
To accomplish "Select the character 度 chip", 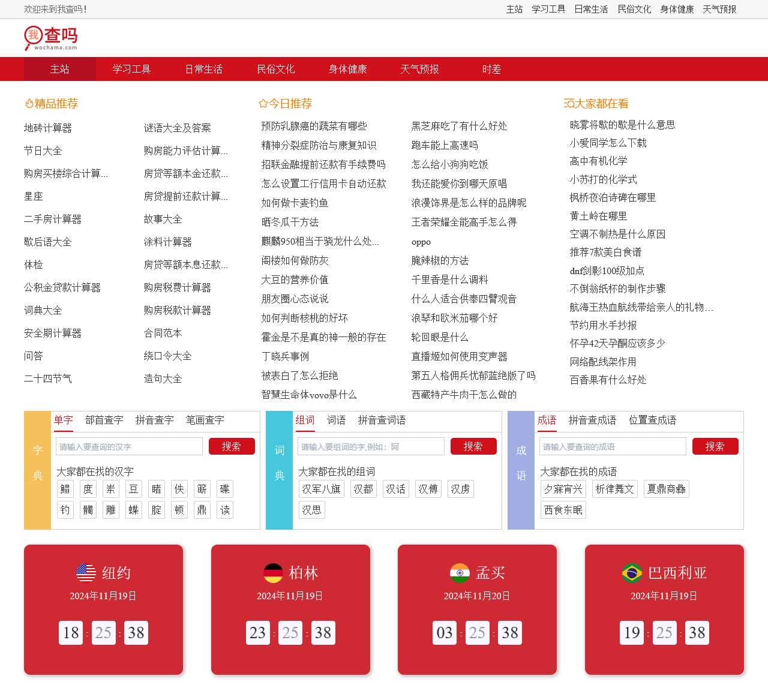I will (x=88, y=489).
